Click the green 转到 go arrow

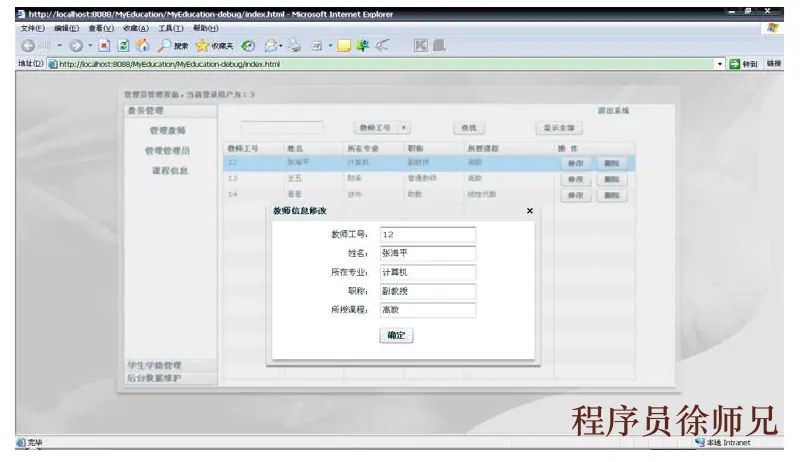(735, 64)
